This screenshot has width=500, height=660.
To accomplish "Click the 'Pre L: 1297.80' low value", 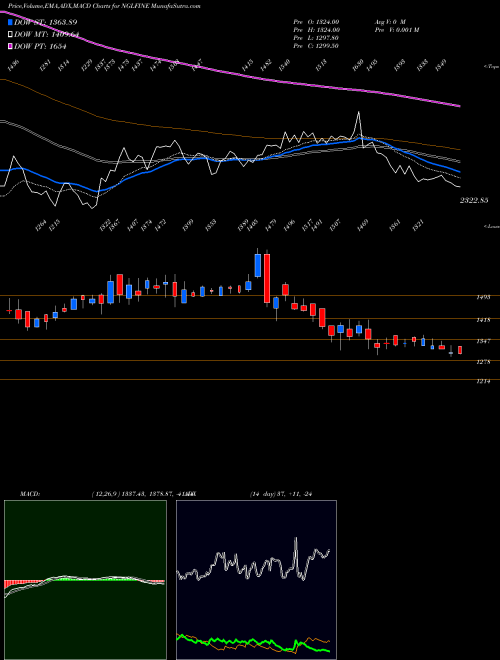I will [x=316, y=38].
